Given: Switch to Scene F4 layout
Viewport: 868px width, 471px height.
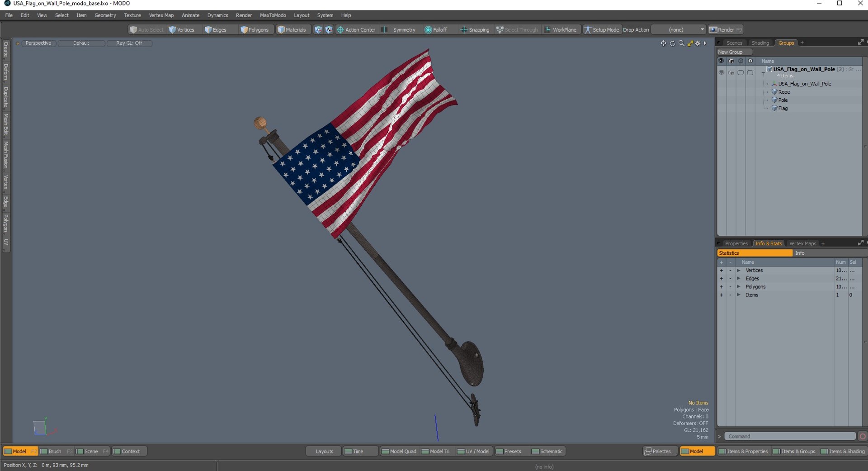Looking at the screenshot, I should pyautogui.click(x=92, y=451).
